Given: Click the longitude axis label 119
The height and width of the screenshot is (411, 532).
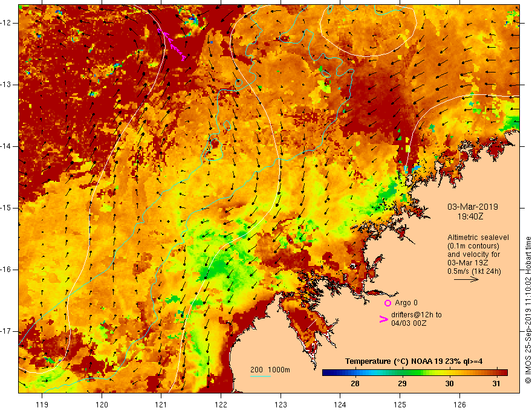Looking at the screenshot, I should (x=42, y=404).
